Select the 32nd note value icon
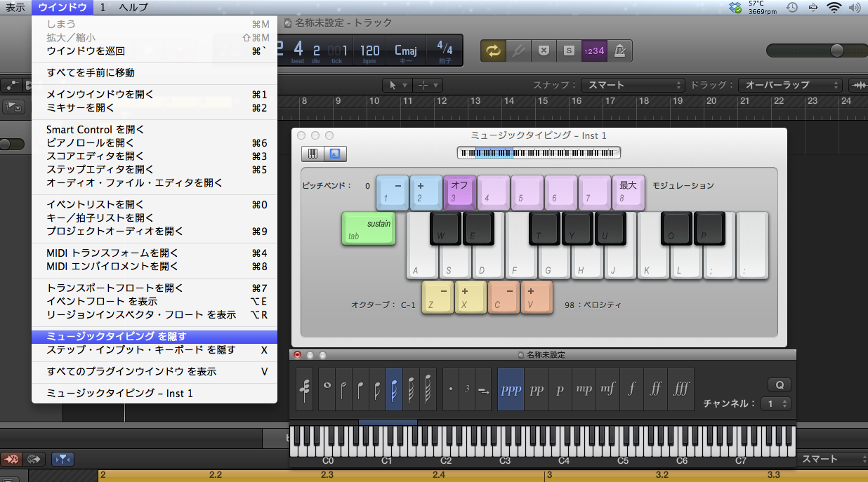 click(411, 388)
